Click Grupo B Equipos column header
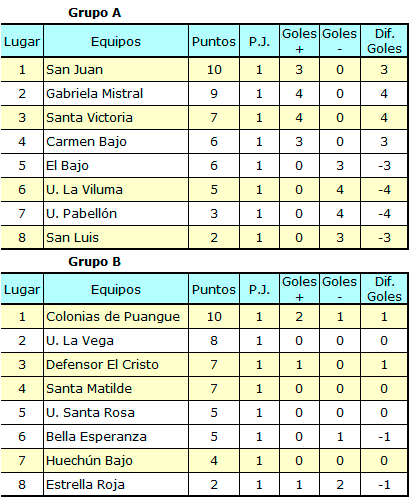This screenshot has width=409, height=497. tap(116, 289)
